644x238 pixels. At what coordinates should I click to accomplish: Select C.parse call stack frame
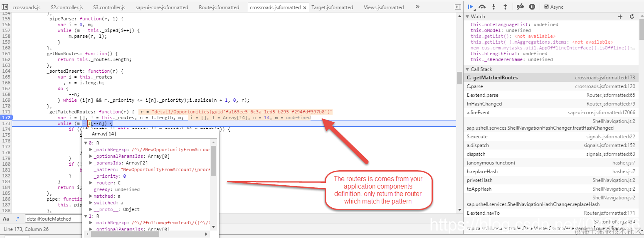[x=552, y=86]
